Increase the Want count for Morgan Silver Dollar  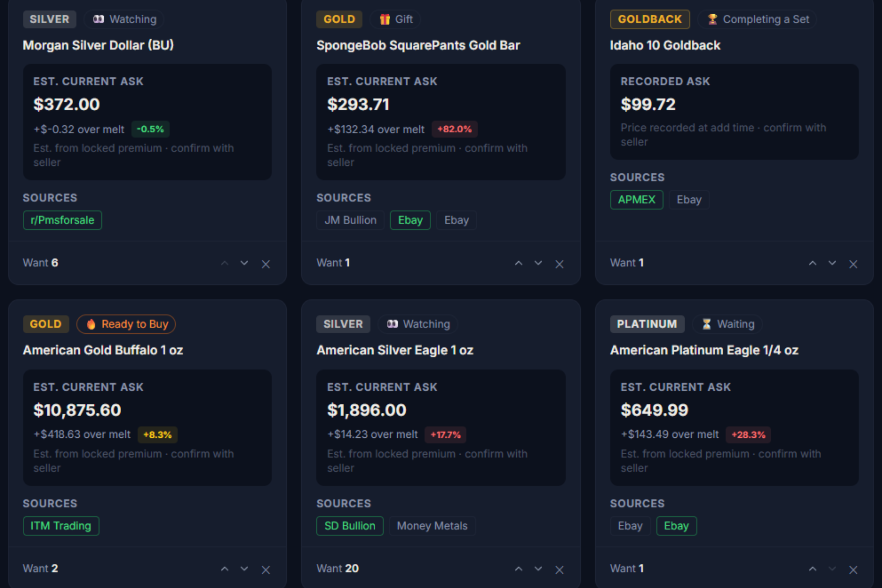tap(225, 263)
